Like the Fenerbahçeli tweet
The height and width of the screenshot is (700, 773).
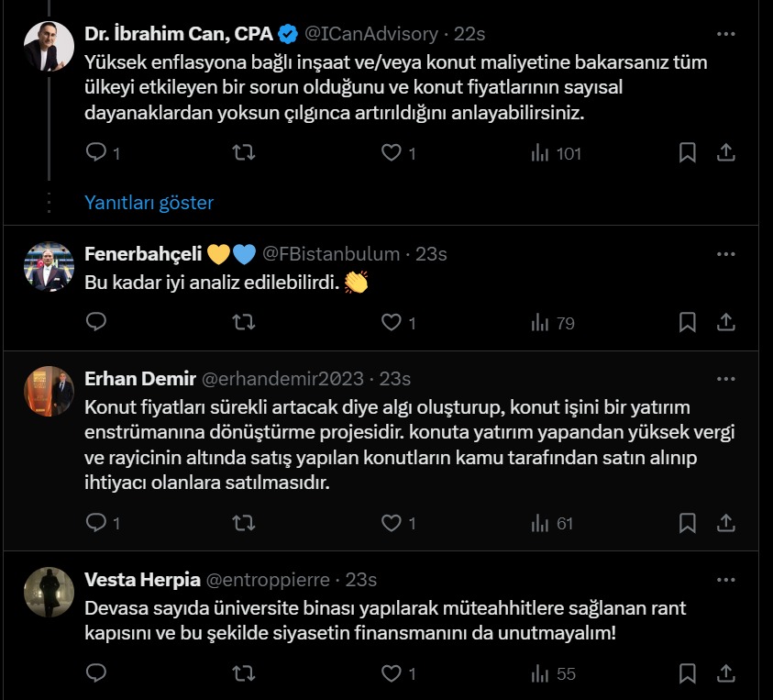pyautogui.click(x=392, y=322)
